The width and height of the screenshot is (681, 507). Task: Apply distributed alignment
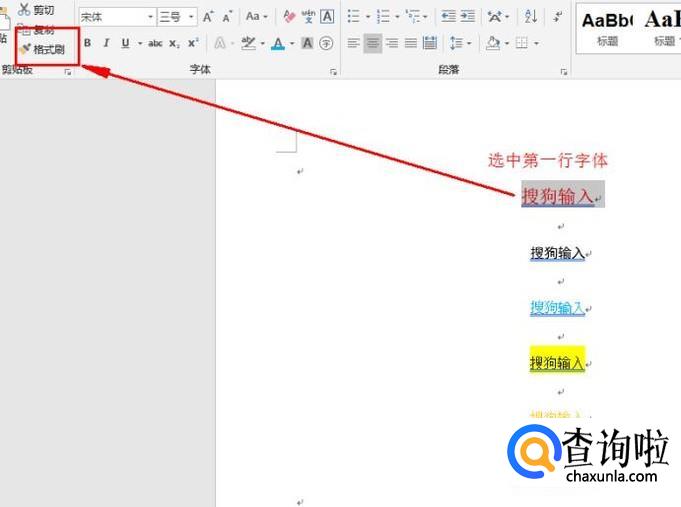pyautogui.click(x=430, y=43)
